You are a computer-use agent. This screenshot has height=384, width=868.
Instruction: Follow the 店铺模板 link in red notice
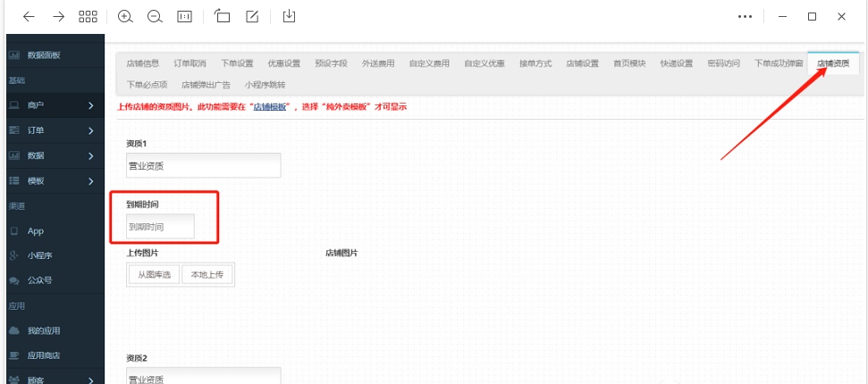pos(270,107)
